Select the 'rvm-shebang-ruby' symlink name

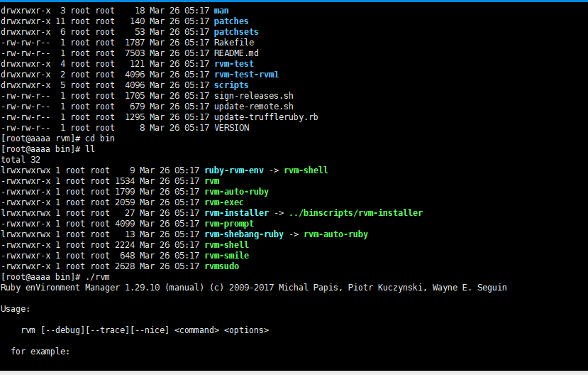pyautogui.click(x=244, y=234)
